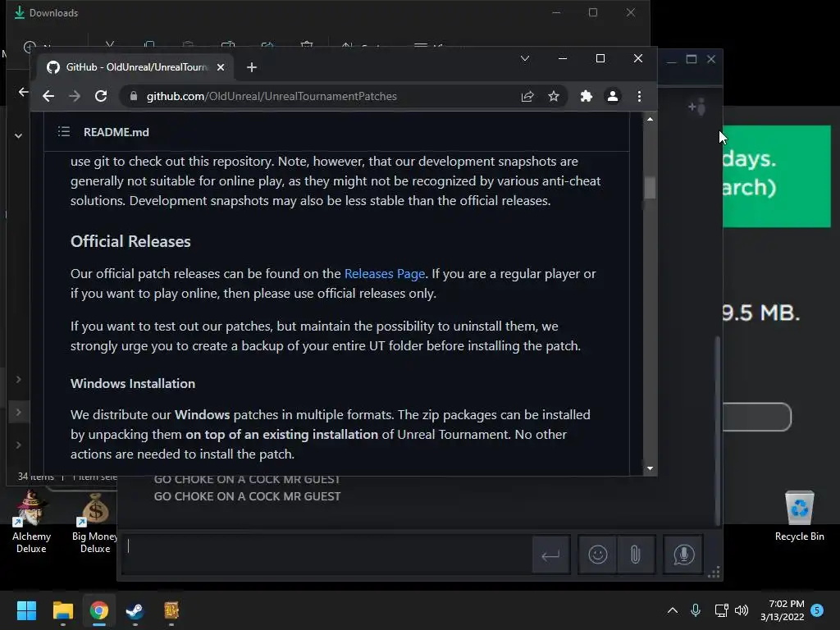Open the Recycle Bin
Screen dimensions: 840x630
[799, 517]
